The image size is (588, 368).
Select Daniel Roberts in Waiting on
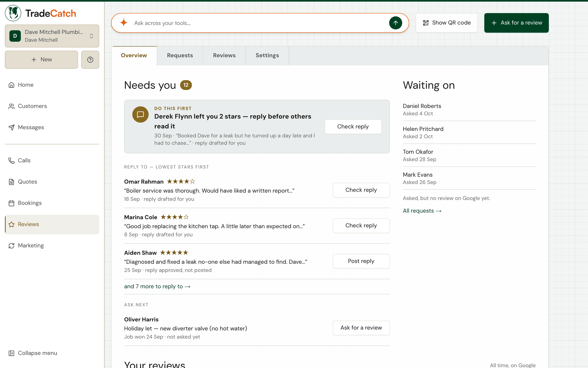tap(469, 110)
